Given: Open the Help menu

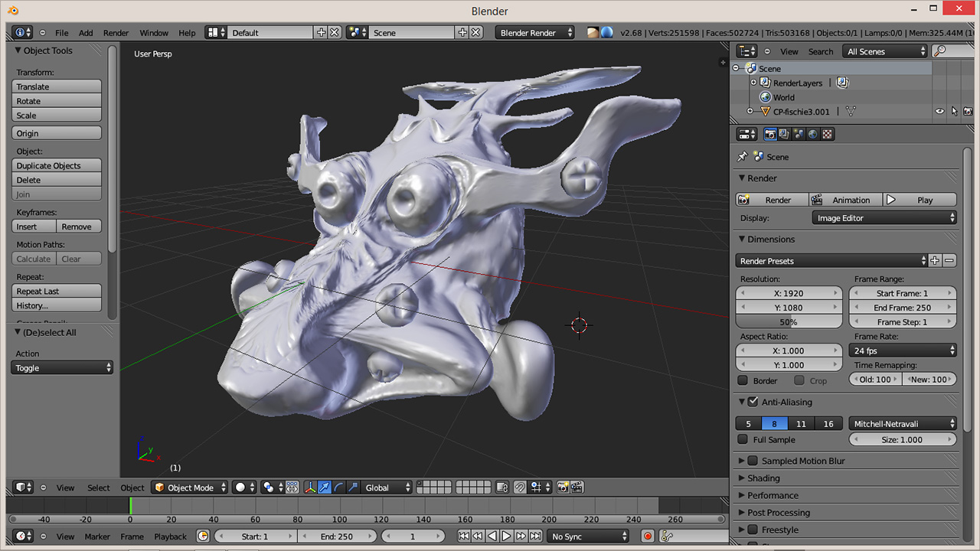Looking at the screenshot, I should point(187,33).
